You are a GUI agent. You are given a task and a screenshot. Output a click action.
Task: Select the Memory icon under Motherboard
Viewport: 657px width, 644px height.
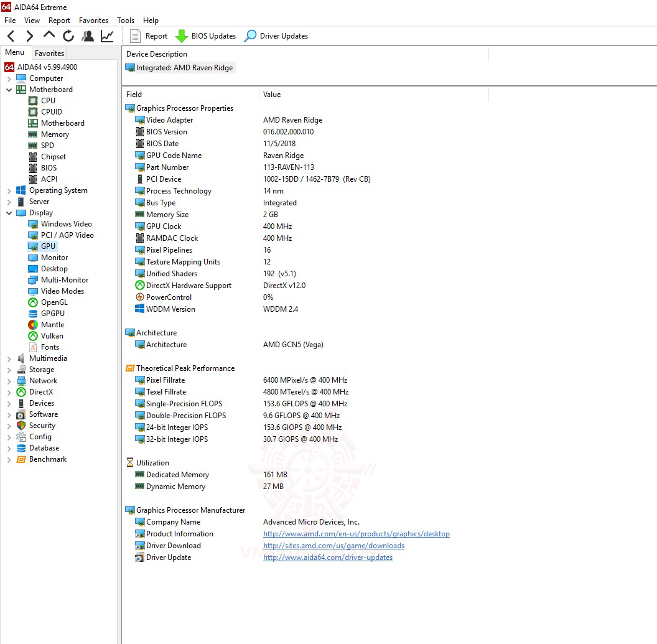(x=33, y=134)
